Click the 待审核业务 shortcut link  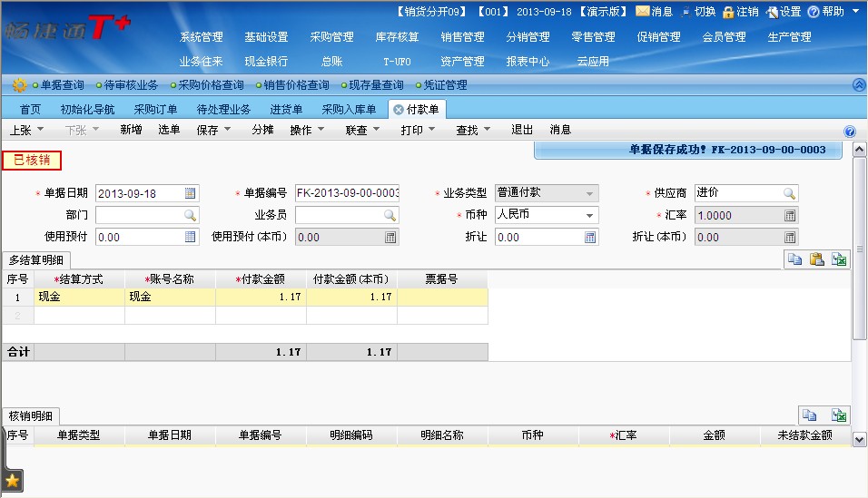(x=131, y=85)
